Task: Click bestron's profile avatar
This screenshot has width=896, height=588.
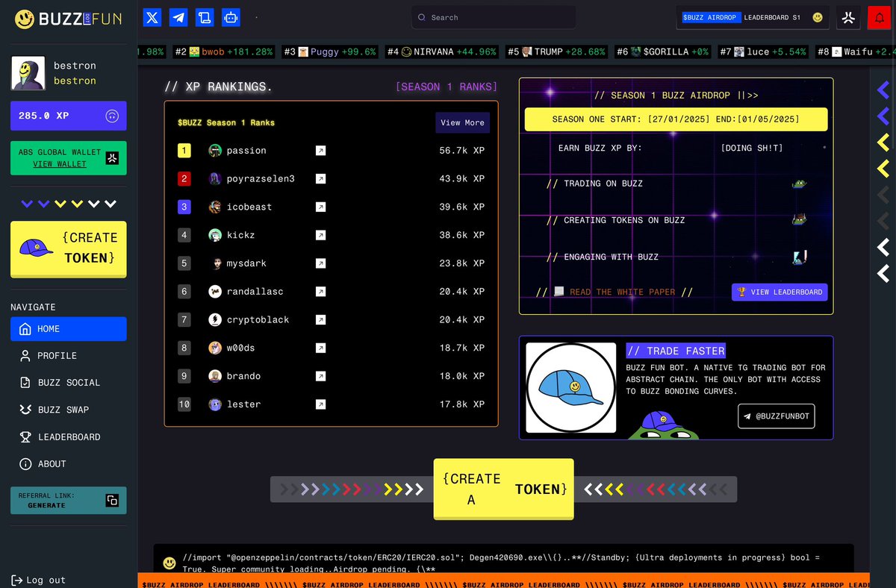Action: pos(28,73)
